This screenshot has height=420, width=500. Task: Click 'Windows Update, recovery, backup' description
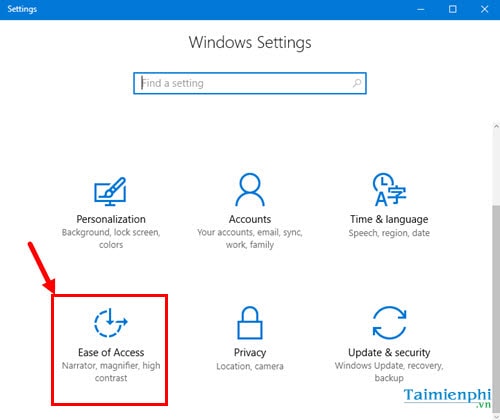click(389, 372)
